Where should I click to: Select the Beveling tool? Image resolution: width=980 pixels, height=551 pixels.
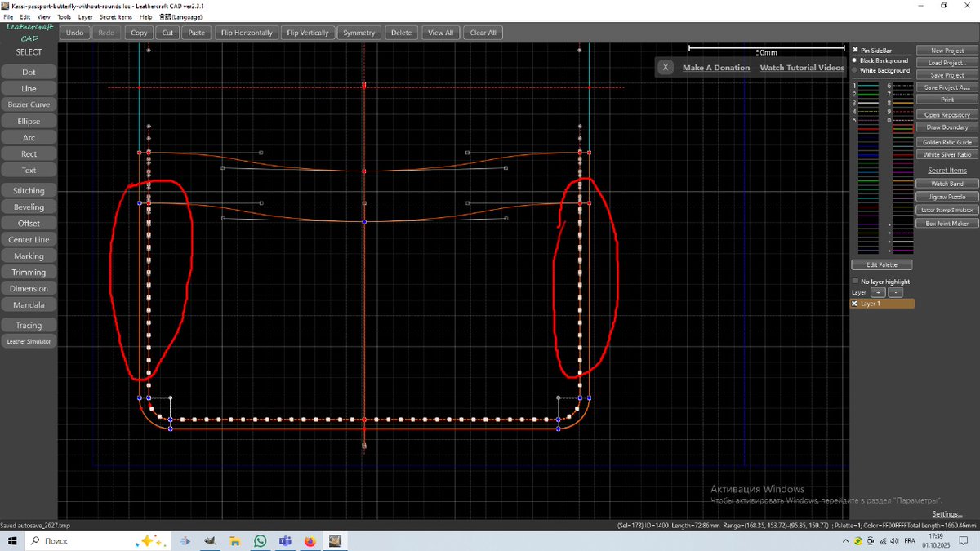point(29,207)
